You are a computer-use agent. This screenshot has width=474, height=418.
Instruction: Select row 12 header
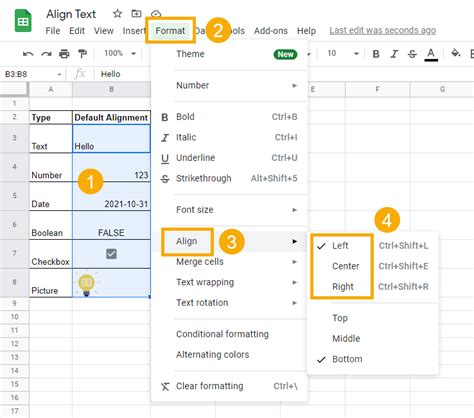[14, 344]
